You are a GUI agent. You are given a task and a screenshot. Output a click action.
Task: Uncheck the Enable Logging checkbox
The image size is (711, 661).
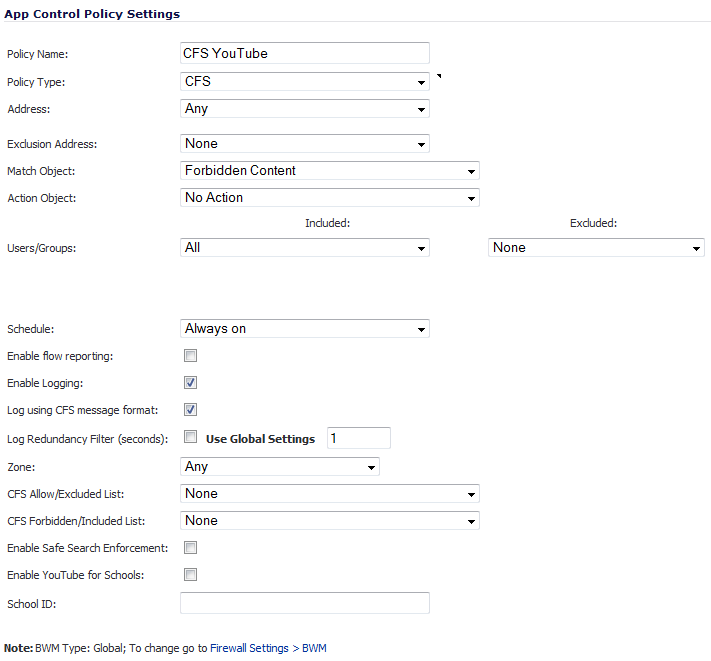coord(190,383)
